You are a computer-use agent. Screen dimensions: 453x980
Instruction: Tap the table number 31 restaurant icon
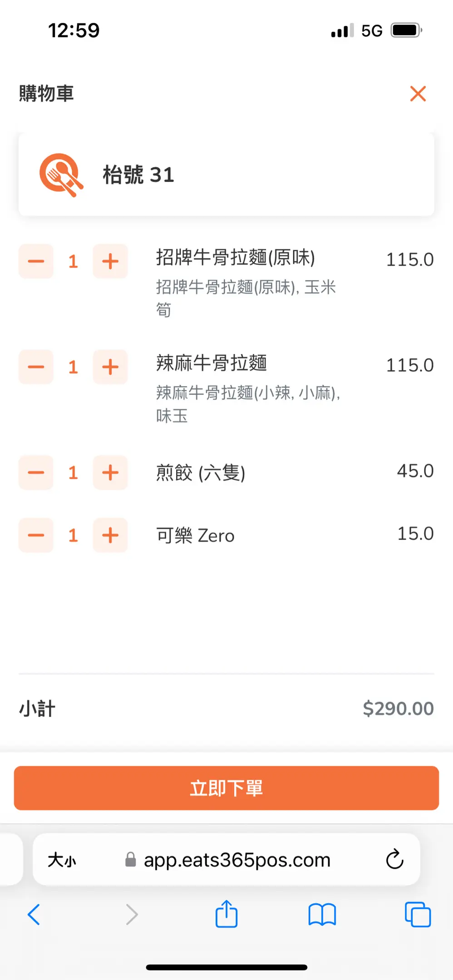[61, 175]
